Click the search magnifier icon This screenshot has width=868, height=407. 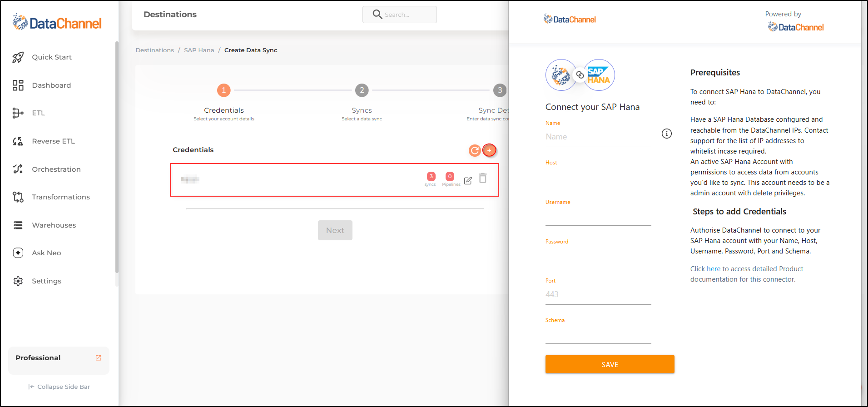pos(377,15)
